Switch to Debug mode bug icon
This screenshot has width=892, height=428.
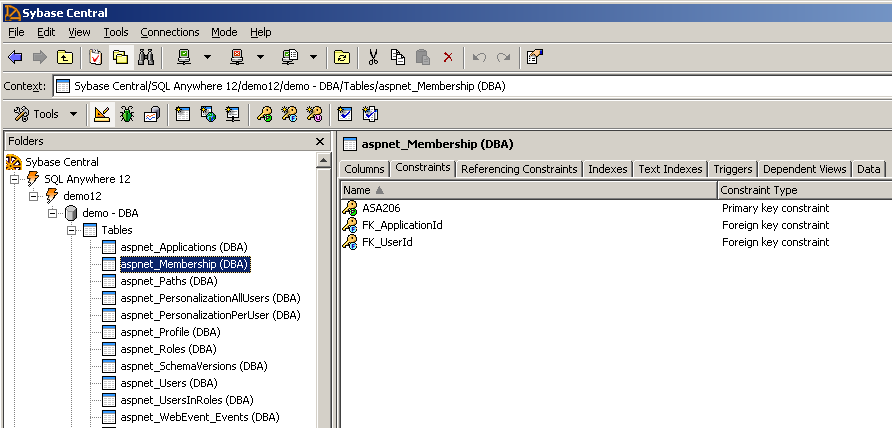click(127, 114)
